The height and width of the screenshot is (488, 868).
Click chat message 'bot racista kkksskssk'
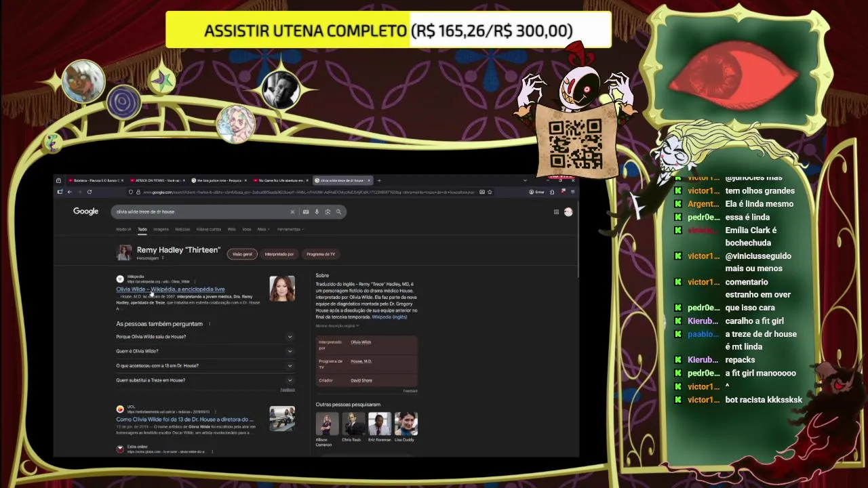pos(764,400)
